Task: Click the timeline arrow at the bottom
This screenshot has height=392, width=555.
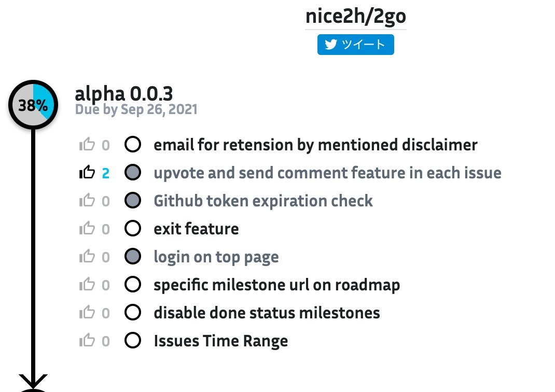Action: coord(33,381)
